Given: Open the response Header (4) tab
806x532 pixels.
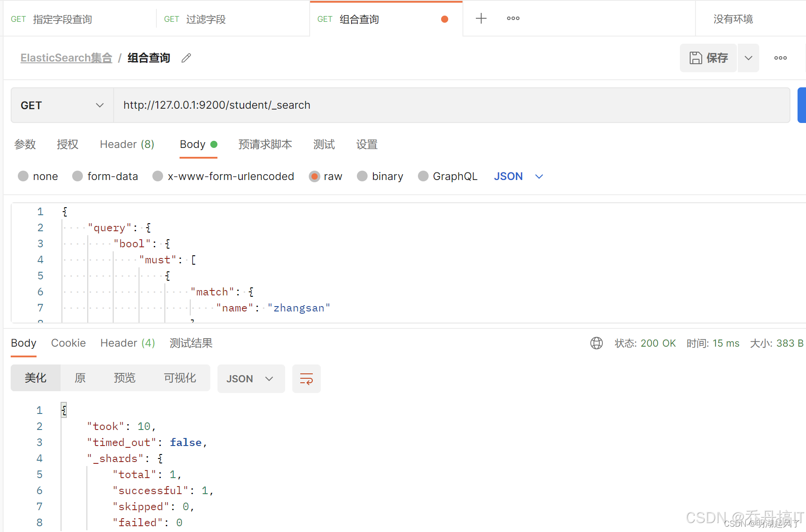Looking at the screenshot, I should click(x=127, y=343).
